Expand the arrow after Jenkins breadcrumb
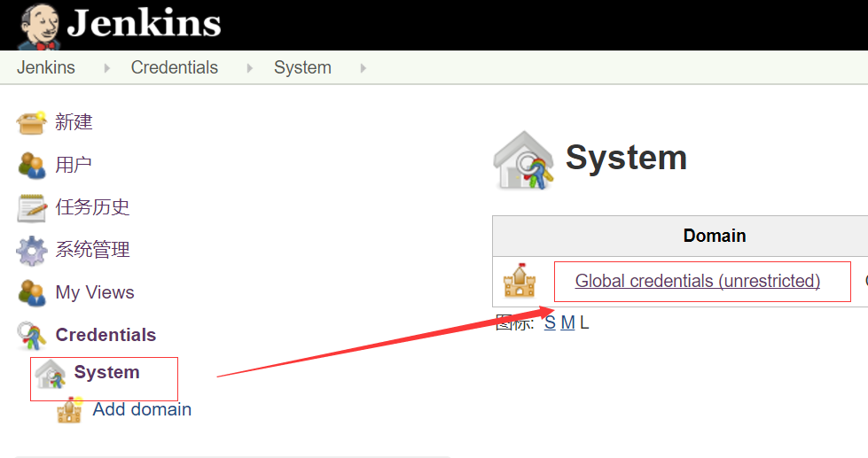 click(107, 68)
